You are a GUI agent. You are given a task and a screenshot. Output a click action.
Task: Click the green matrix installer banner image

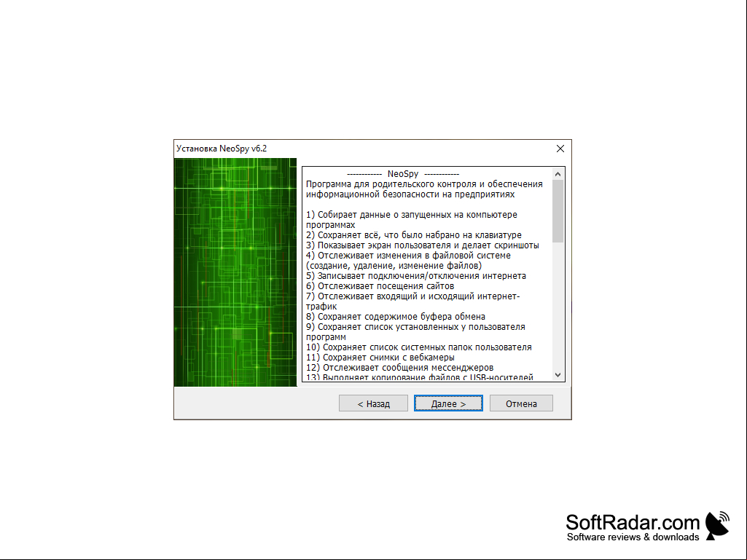[x=235, y=272]
